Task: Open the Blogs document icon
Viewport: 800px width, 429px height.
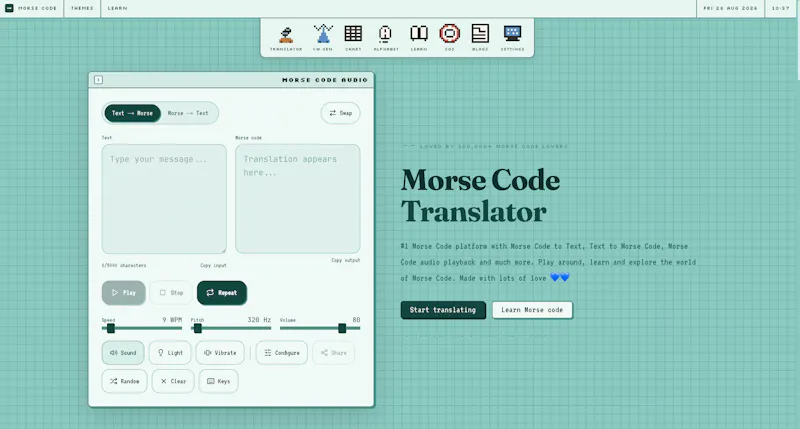Action: [x=480, y=38]
